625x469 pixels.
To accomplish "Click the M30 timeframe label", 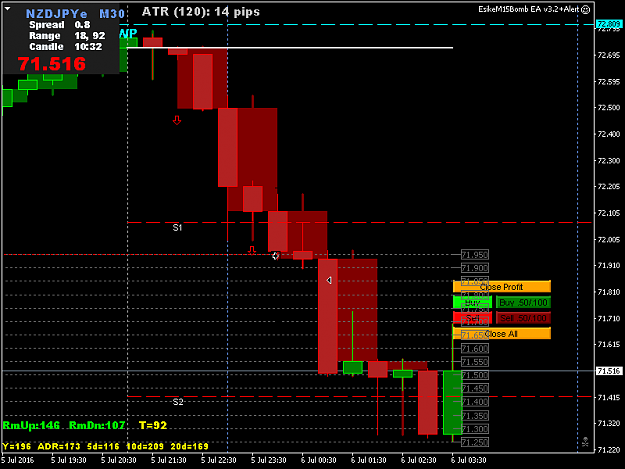I will point(112,14).
